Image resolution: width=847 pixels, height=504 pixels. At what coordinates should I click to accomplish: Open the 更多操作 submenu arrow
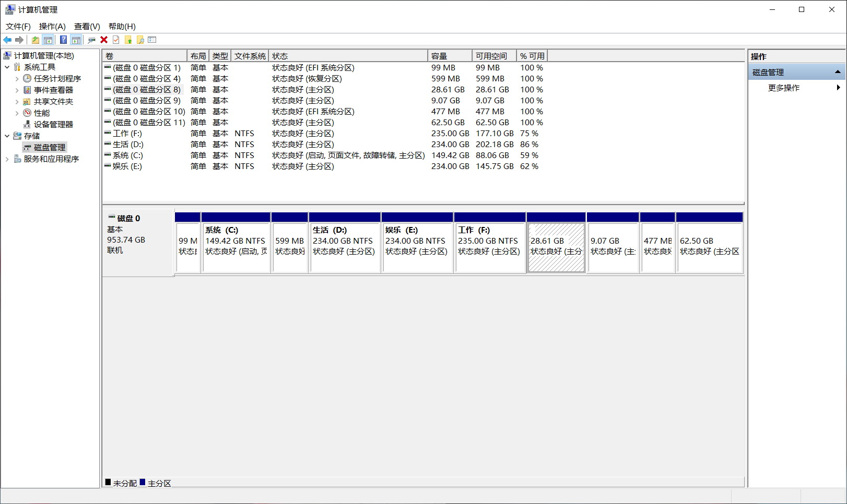[838, 88]
